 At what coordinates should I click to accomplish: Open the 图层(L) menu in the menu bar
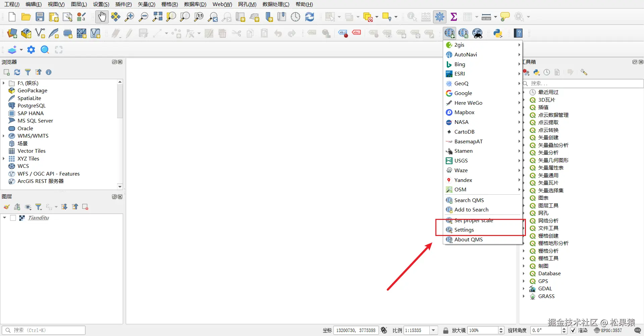(x=79, y=4)
